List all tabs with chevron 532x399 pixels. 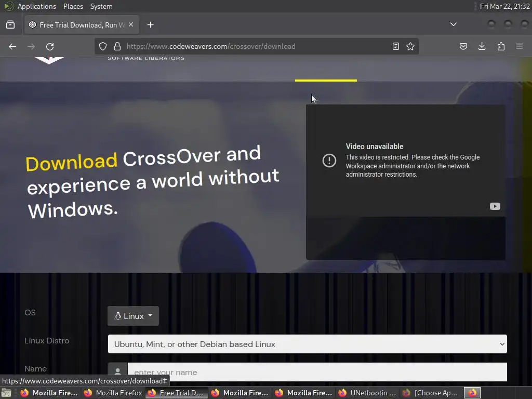(453, 24)
